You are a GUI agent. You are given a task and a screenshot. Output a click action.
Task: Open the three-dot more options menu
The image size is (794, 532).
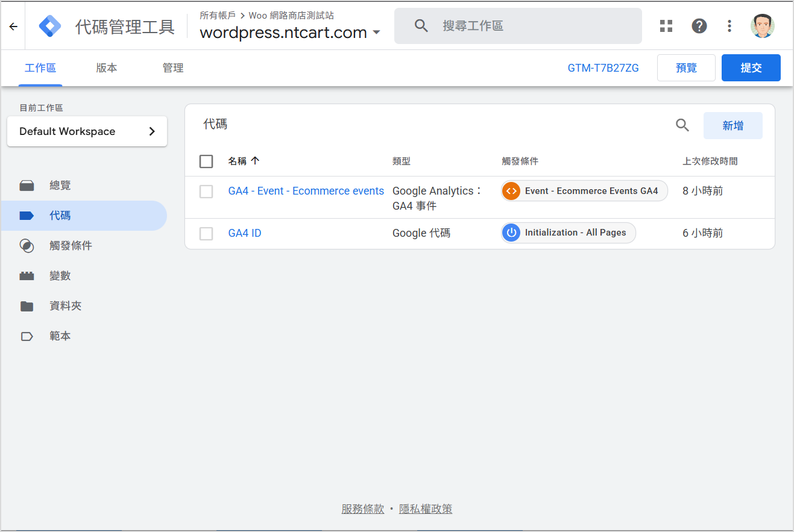[x=729, y=26]
